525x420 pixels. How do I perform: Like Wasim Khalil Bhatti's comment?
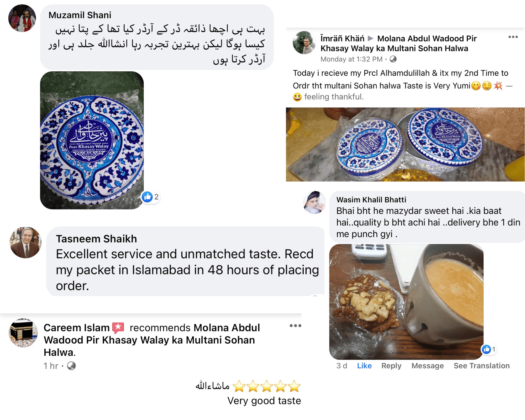tap(364, 366)
